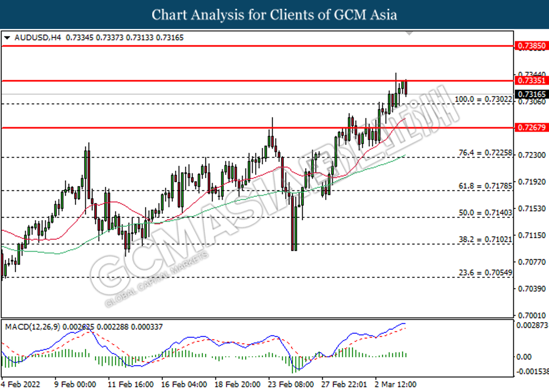Select price axis value 0.71920

[x=532, y=182]
